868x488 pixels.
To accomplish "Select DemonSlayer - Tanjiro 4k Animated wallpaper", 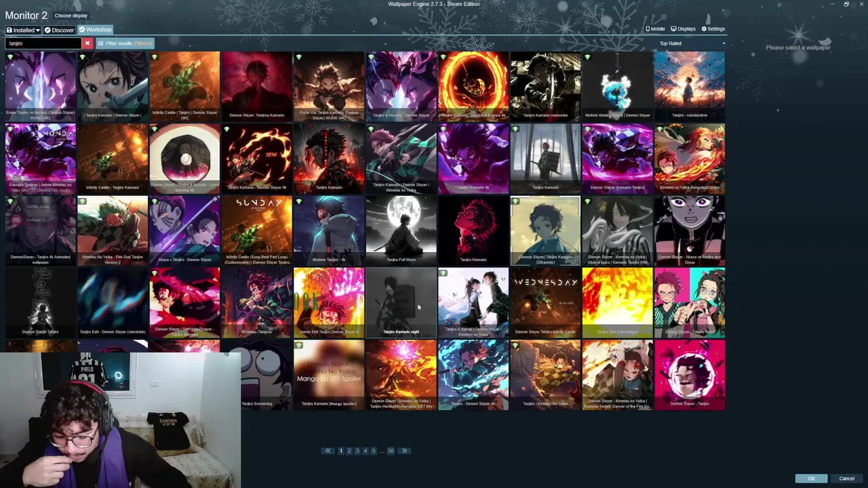I will point(41,231).
